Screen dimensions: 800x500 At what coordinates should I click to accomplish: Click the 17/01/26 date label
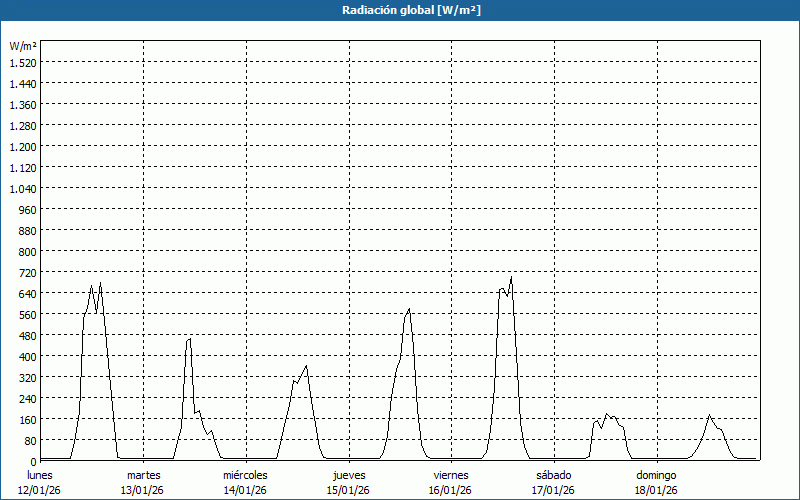[x=553, y=490]
